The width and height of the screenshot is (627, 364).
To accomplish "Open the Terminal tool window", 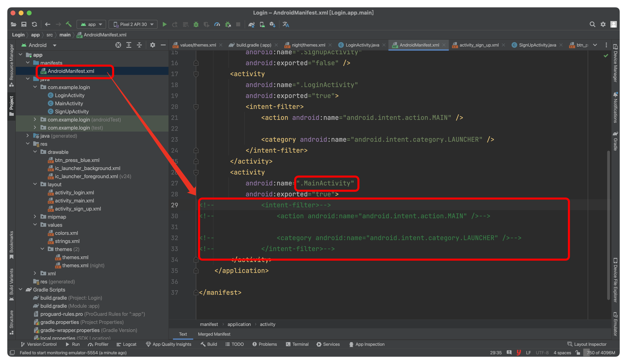I will click(x=297, y=344).
